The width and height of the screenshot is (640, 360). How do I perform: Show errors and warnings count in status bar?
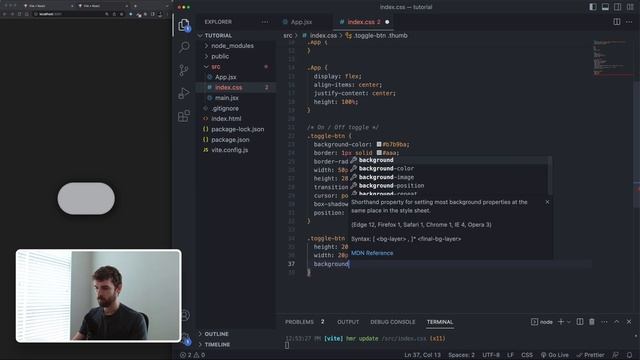click(x=193, y=355)
